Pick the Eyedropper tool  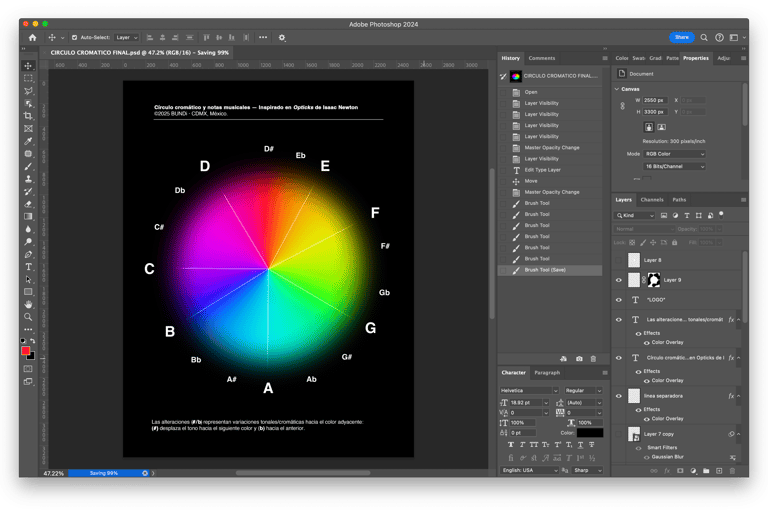click(28, 141)
